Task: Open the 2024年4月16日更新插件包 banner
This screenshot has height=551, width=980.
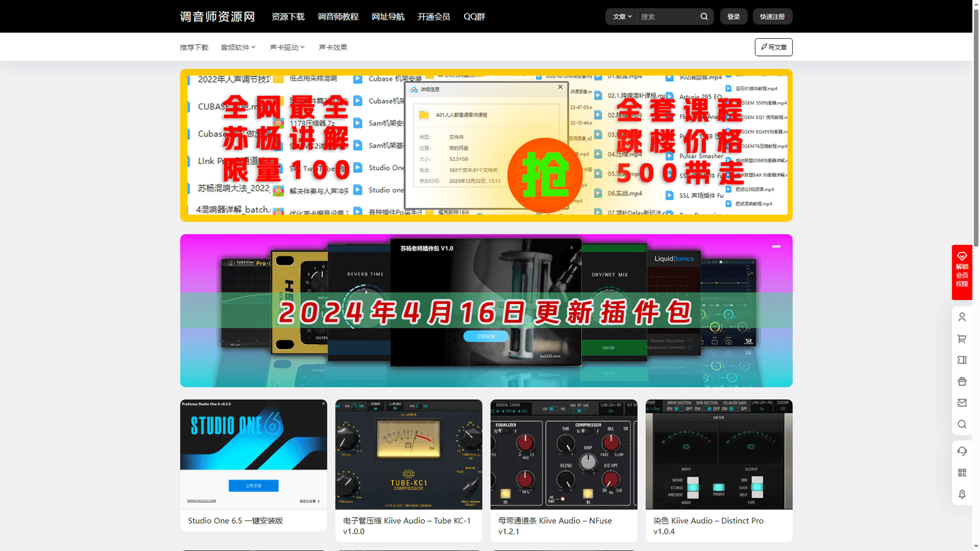Action: click(x=486, y=310)
